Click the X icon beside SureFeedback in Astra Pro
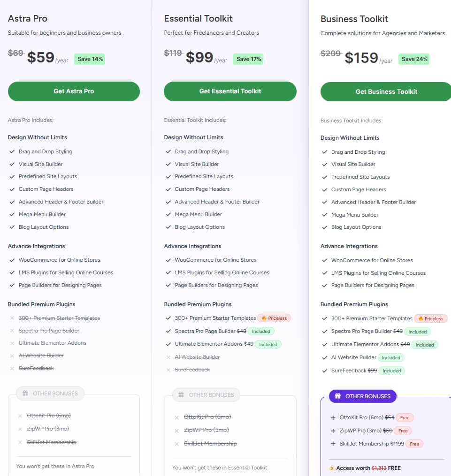This screenshot has height=476, width=451. [12, 368]
